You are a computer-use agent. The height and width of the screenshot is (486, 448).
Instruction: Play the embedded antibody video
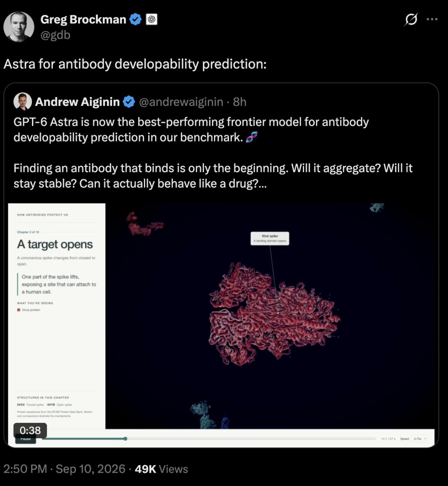click(x=221, y=316)
